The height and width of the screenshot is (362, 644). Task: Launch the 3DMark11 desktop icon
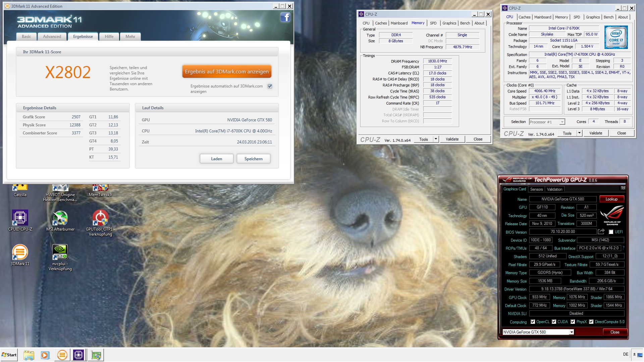(20, 255)
